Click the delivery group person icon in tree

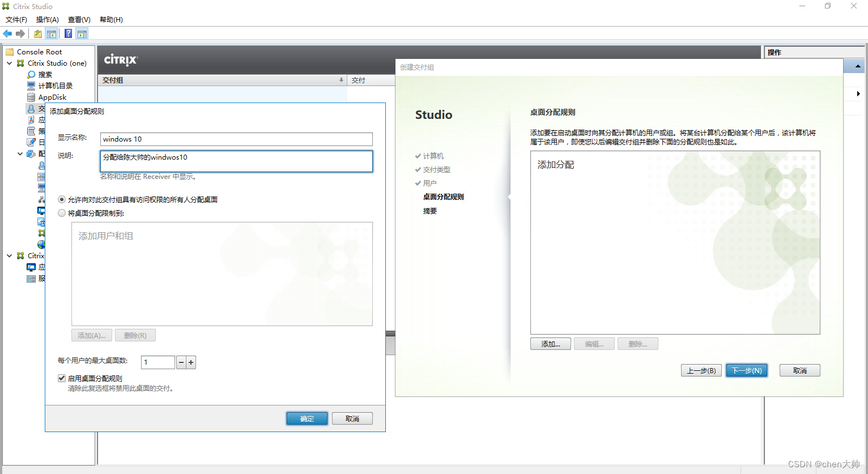coord(31,109)
